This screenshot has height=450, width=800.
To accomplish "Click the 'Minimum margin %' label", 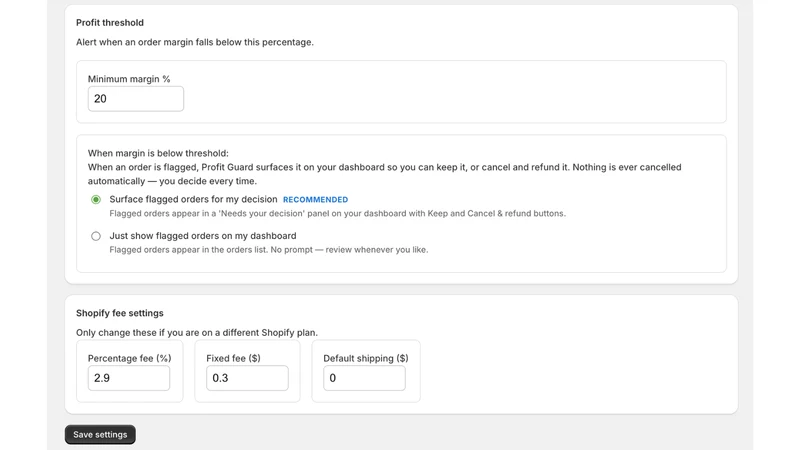I will tap(129, 79).
